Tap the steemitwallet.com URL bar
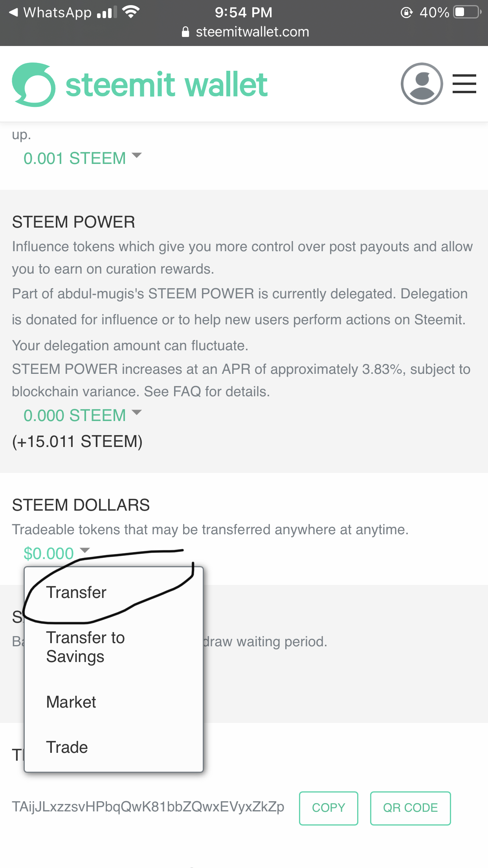Screen dimensions: 488x868 (x=252, y=32)
